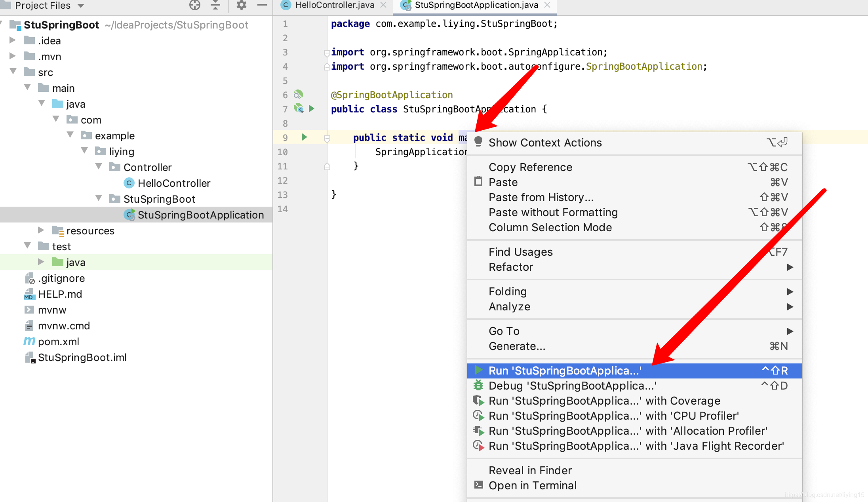Click the run gutter arrow on line 9

click(304, 137)
